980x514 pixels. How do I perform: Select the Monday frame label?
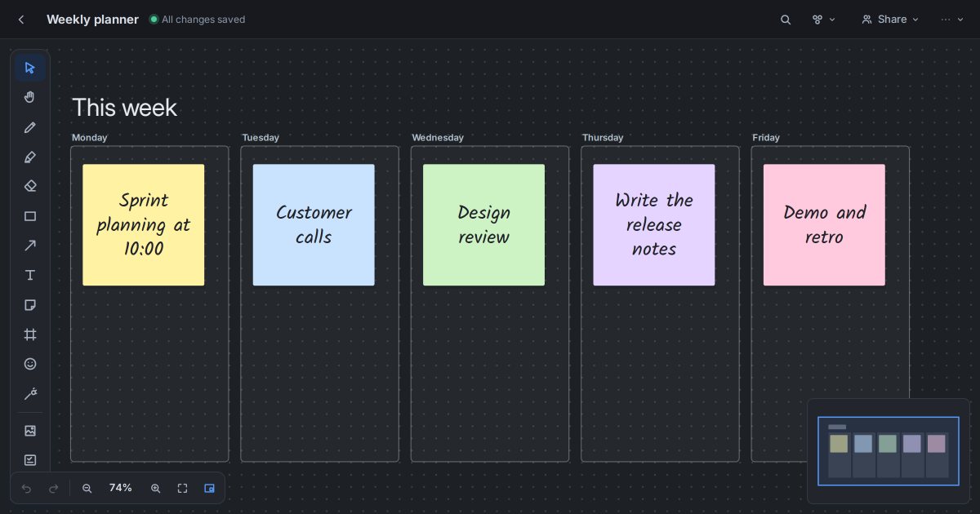[x=90, y=138]
